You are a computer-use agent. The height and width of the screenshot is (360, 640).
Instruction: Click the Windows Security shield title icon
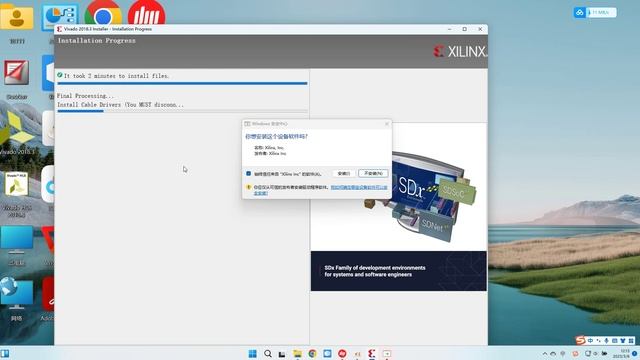coord(247,124)
